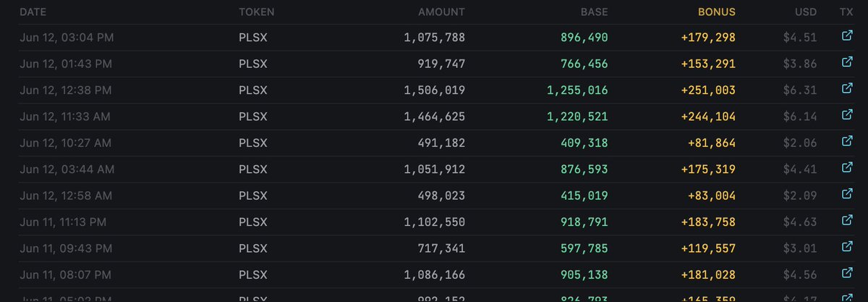Click the USD column header
Image resolution: width=868 pixels, height=302 pixels.
click(807, 12)
